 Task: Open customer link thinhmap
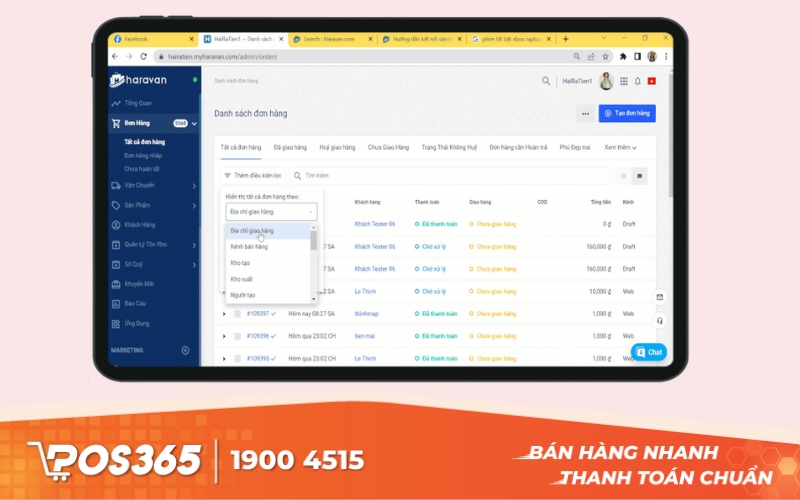tap(366, 314)
